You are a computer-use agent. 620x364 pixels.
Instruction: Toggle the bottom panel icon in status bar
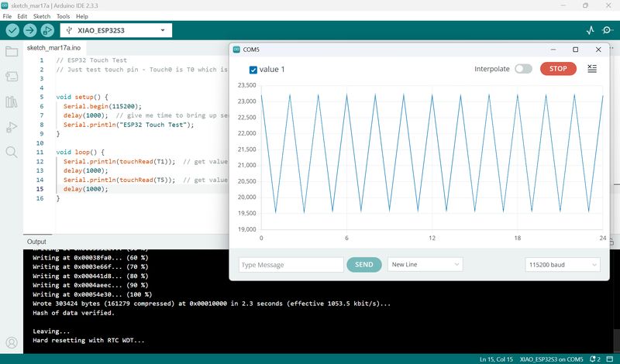tap(611, 359)
